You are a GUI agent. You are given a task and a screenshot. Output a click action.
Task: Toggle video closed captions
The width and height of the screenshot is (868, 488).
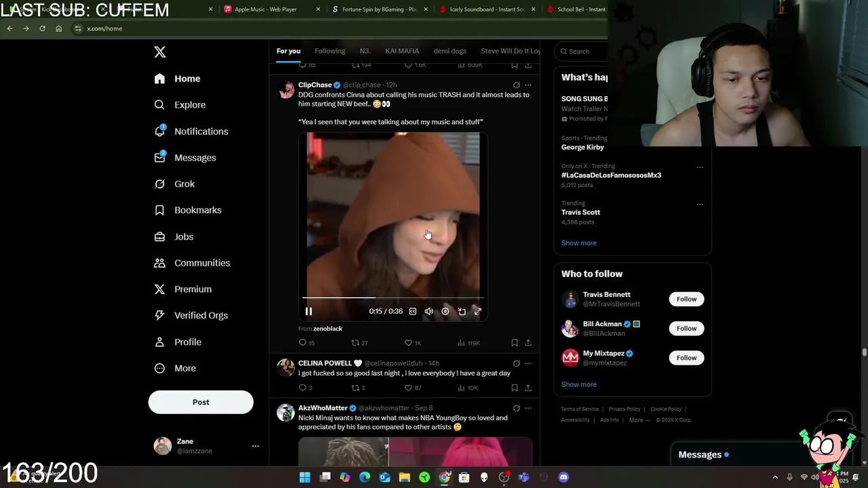tap(412, 311)
